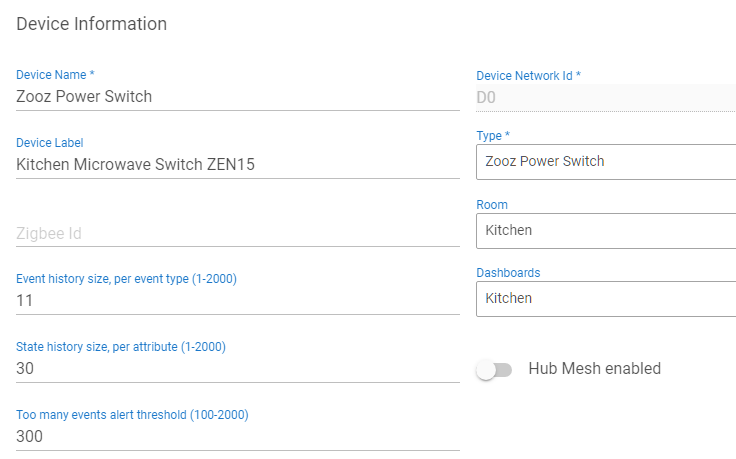Click the Device Name input field

pos(237,97)
